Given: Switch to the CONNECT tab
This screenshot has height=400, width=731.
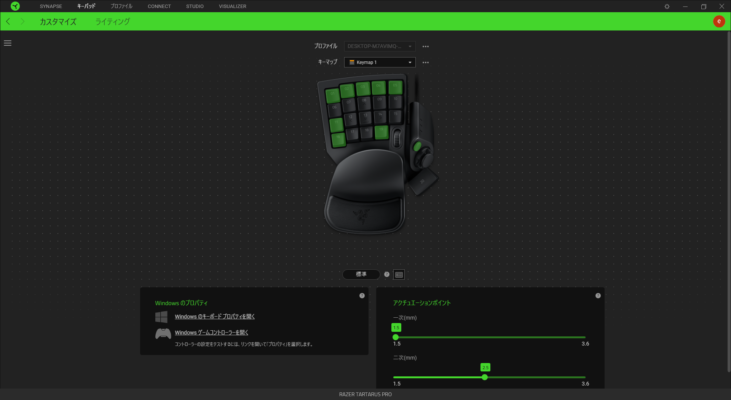Looking at the screenshot, I should pos(159,7).
